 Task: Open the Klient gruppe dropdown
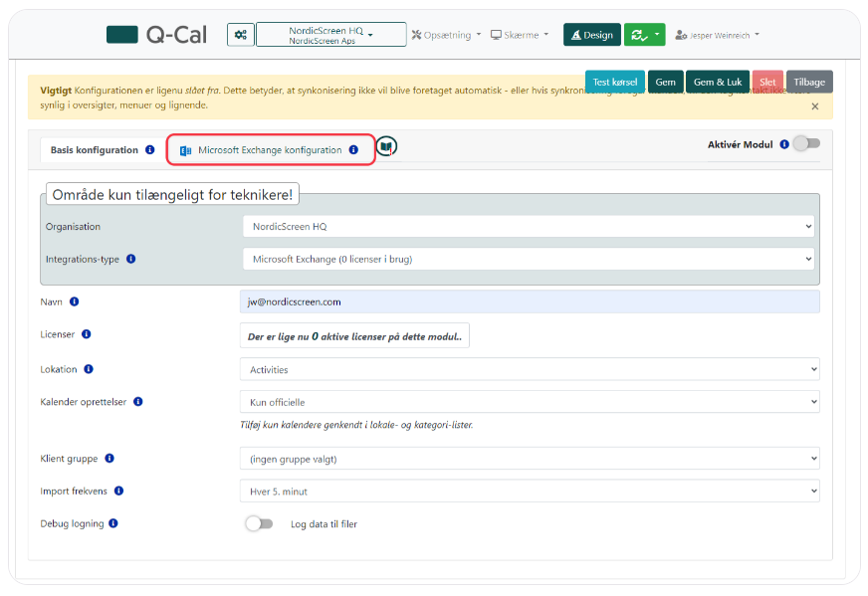[530, 459]
